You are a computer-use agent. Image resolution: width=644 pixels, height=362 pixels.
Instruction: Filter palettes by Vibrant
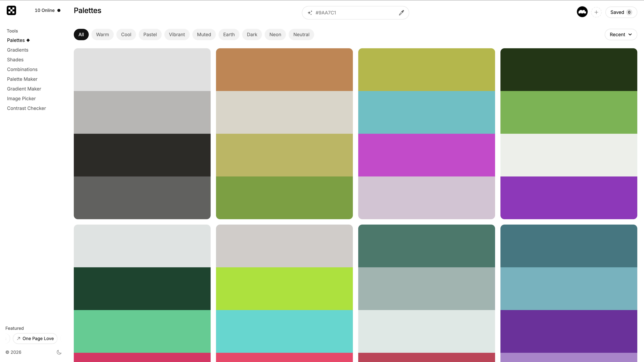point(177,35)
